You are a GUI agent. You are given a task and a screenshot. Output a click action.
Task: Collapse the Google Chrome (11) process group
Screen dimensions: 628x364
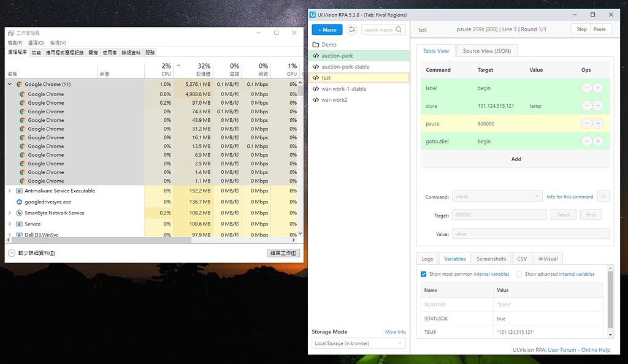click(10, 83)
